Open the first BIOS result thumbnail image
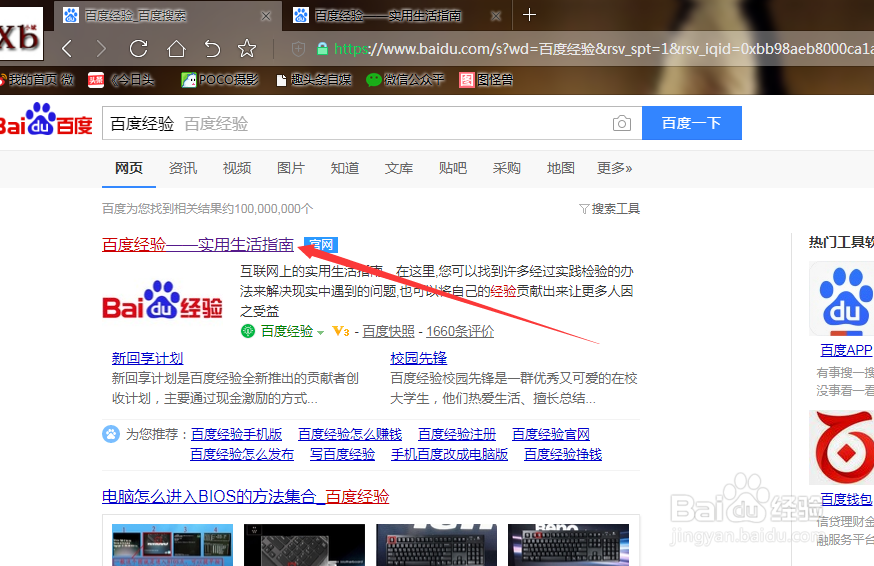This screenshot has height=566, width=874. 172,545
